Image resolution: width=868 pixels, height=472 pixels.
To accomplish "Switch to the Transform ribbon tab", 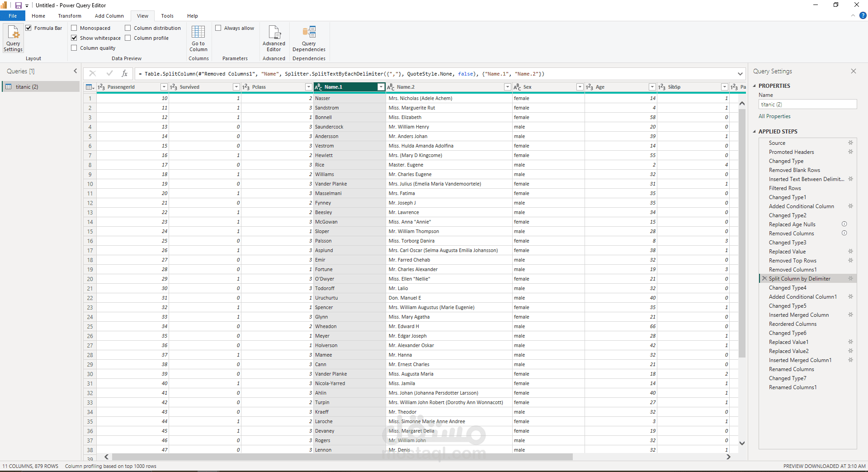I will tap(70, 16).
